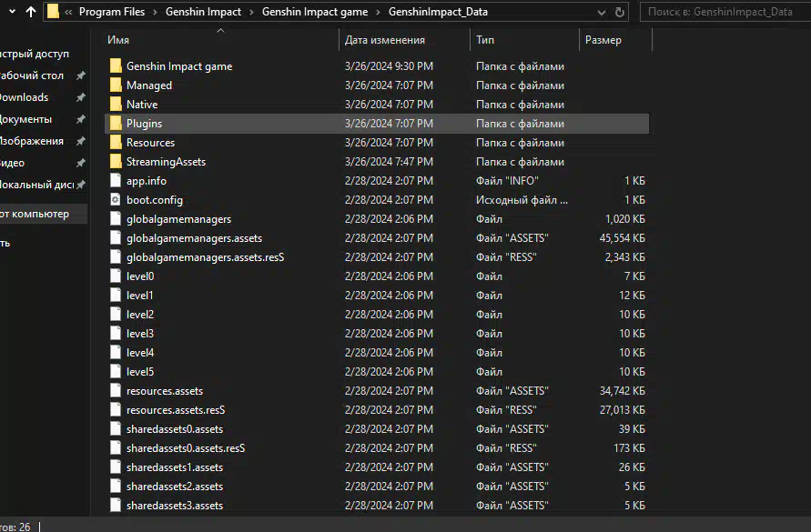This screenshot has height=532, width=811.
Task: Sort by the Размер column header
Action: [x=603, y=41]
